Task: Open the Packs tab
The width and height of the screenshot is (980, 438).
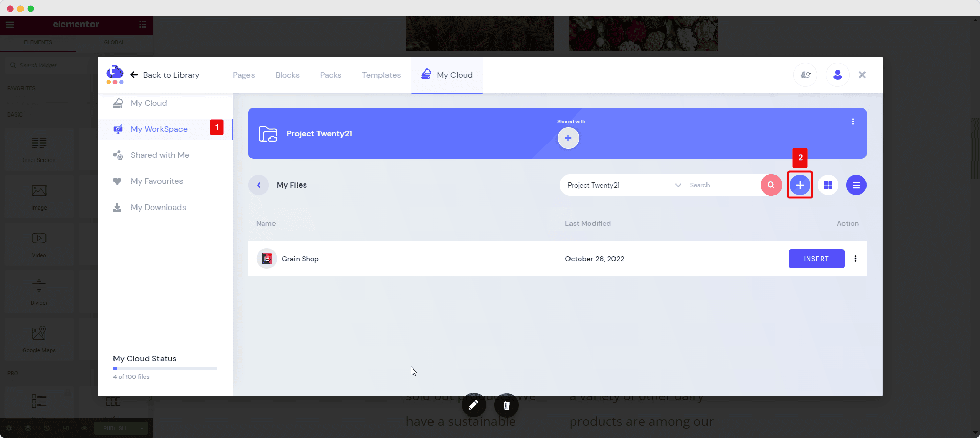Action: pyautogui.click(x=331, y=75)
